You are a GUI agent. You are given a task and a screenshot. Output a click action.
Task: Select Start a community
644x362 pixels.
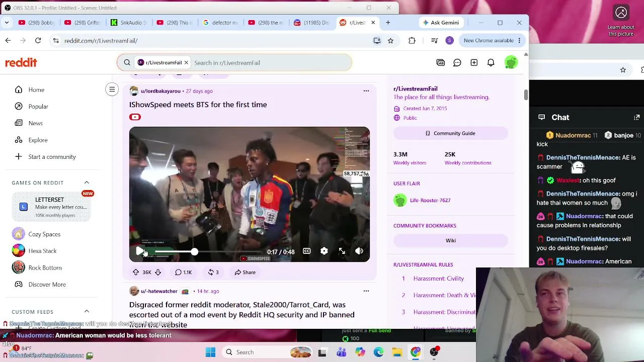coord(52,157)
